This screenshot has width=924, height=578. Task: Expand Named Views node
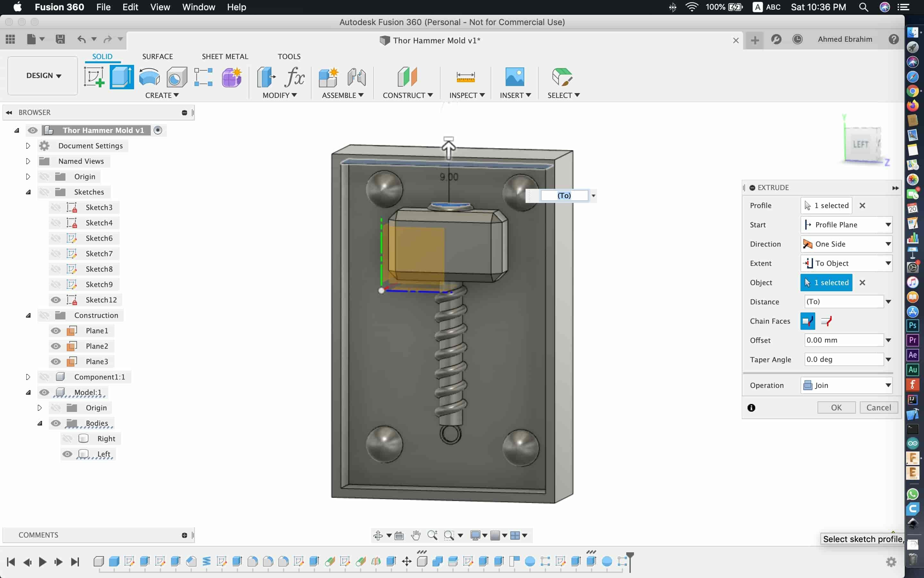pyautogui.click(x=28, y=161)
